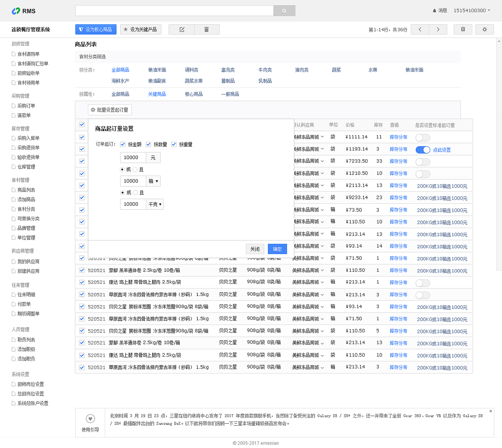Filter by category 调料类
The height and width of the screenshot is (448, 502).
pyautogui.click(x=192, y=70)
